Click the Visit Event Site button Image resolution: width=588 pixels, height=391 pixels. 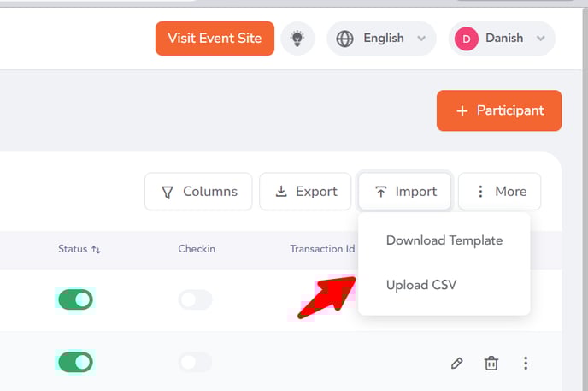[x=215, y=39]
